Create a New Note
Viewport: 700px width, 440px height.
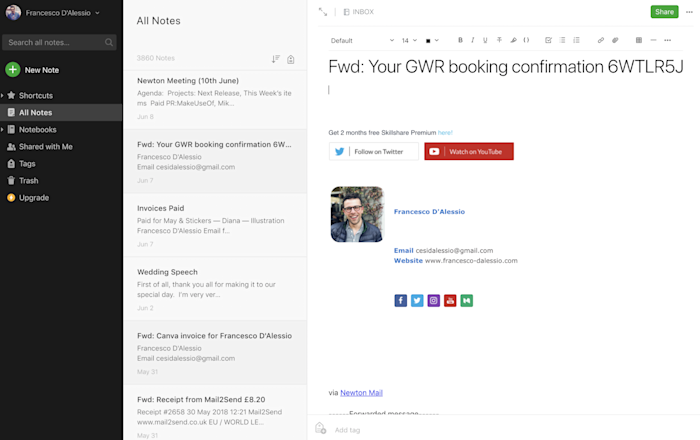[32, 70]
